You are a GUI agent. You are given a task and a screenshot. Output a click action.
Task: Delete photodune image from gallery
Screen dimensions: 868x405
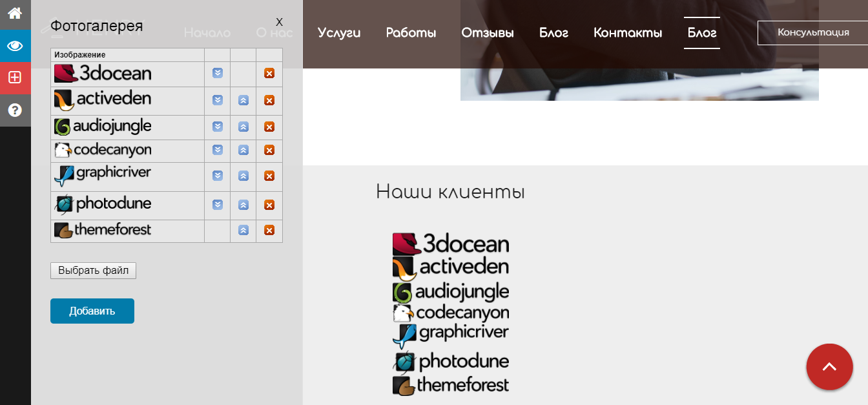[269, 205]
